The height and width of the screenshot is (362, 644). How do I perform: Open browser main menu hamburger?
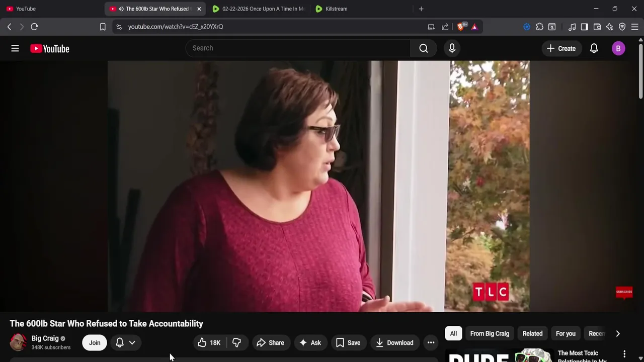(x=635, y=27)
